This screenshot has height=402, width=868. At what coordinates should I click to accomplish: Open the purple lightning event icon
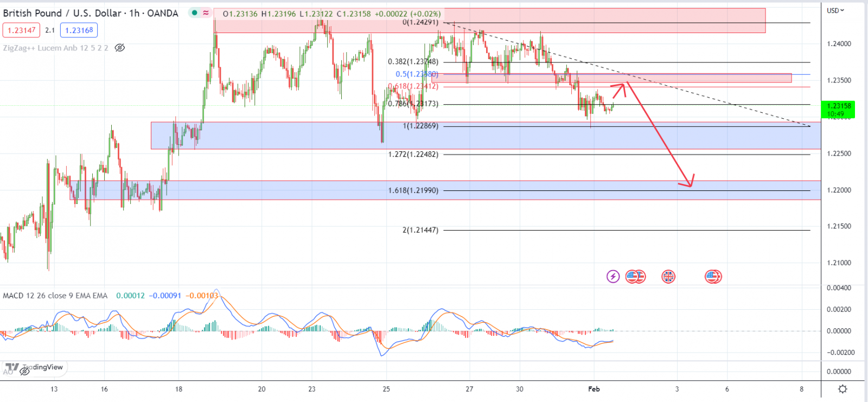612,277
